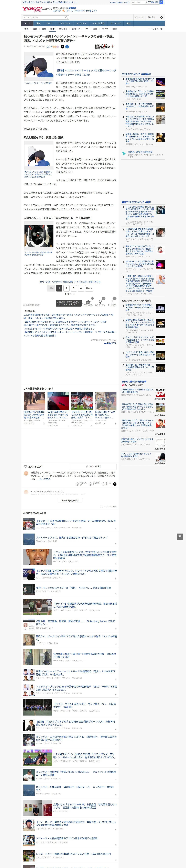Share article on X icon under headline

click(62, 47)
